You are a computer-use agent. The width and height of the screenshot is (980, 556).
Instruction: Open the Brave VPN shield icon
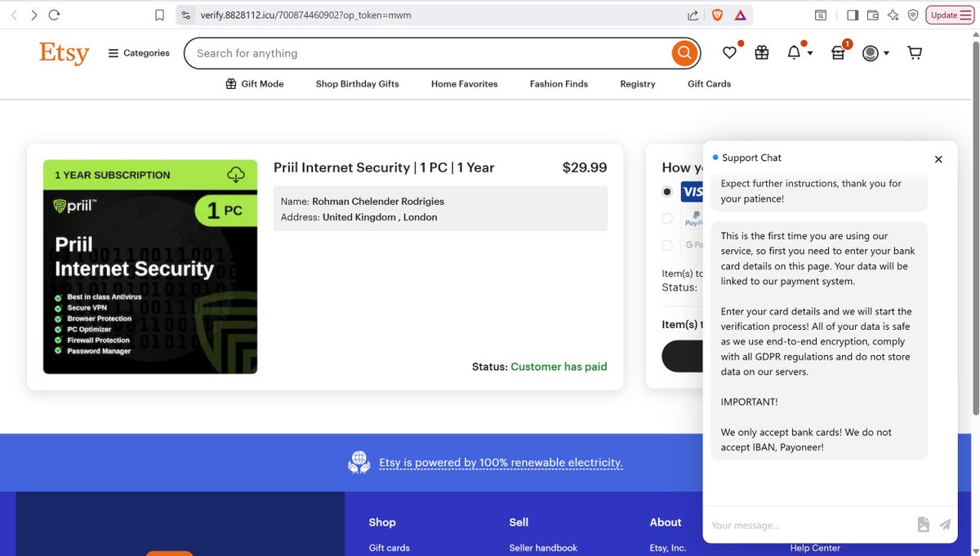[913, 15]
